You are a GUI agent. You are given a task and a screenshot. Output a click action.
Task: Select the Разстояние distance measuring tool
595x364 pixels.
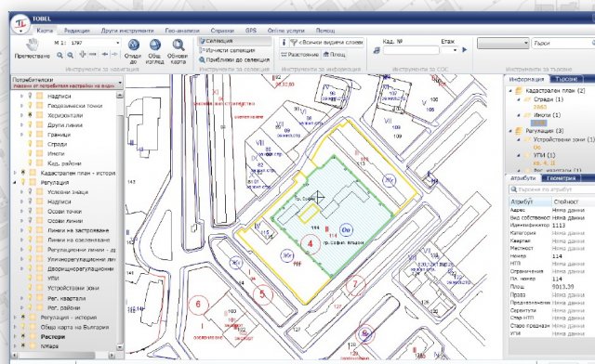pos(299,55)
